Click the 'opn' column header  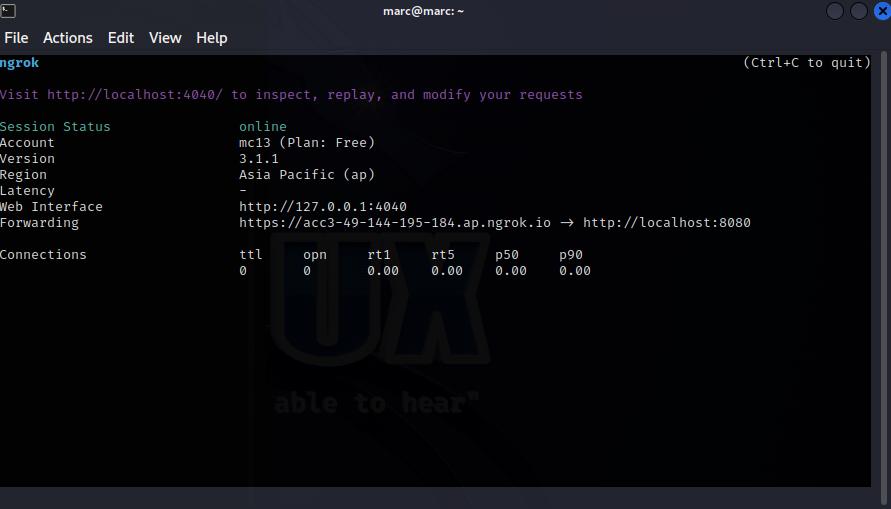tap(315, 255)
